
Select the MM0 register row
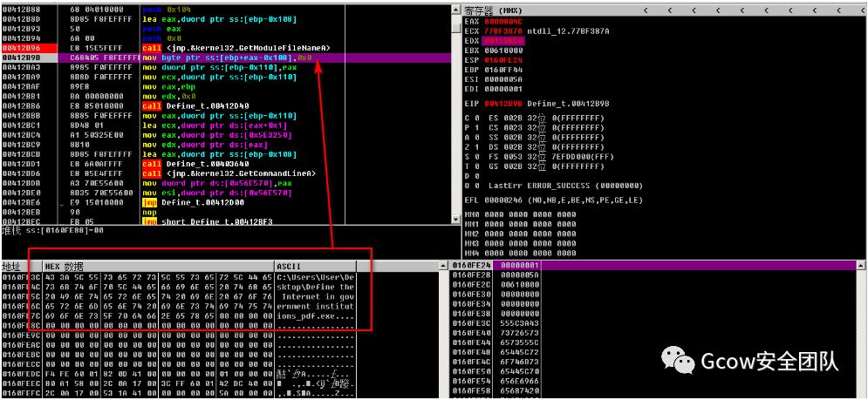pyautogui.click(x=522, y=214)
